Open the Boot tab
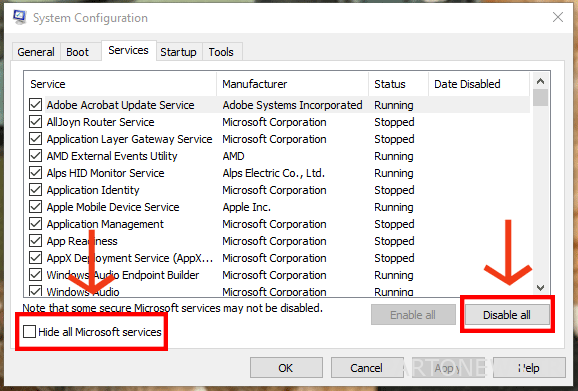The height and width of the screenshot is (391, 578). (77, 52)
